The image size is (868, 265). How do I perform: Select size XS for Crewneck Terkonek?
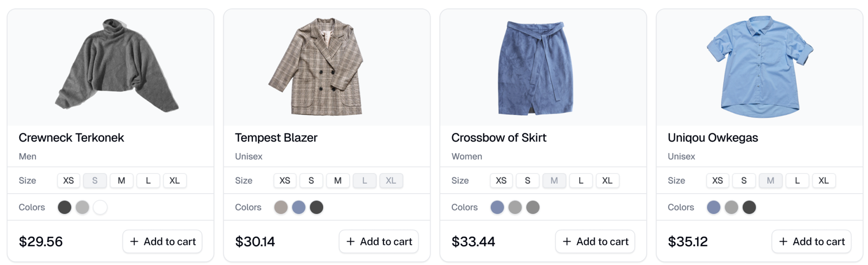[69, 180]
